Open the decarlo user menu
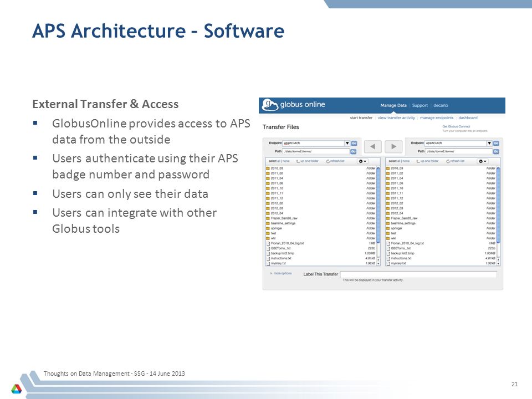This screenshot has width=532, height=399. [x=441, y=105]
